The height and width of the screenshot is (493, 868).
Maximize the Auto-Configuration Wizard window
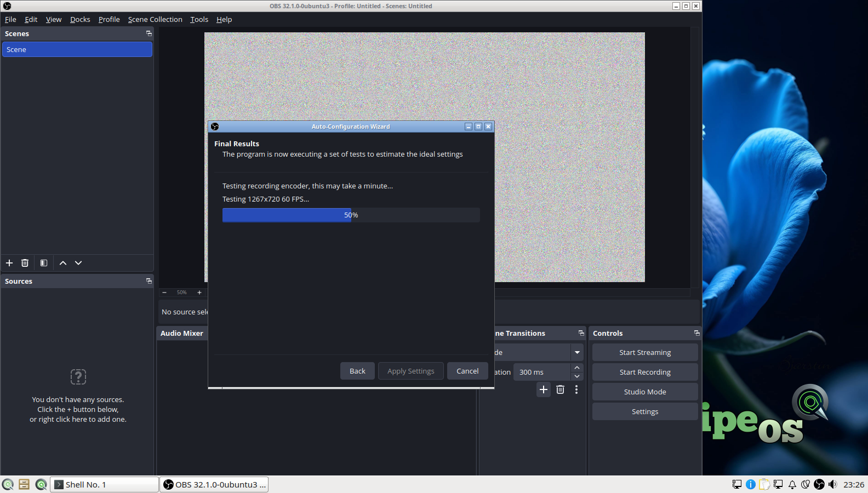coord(478,127)
